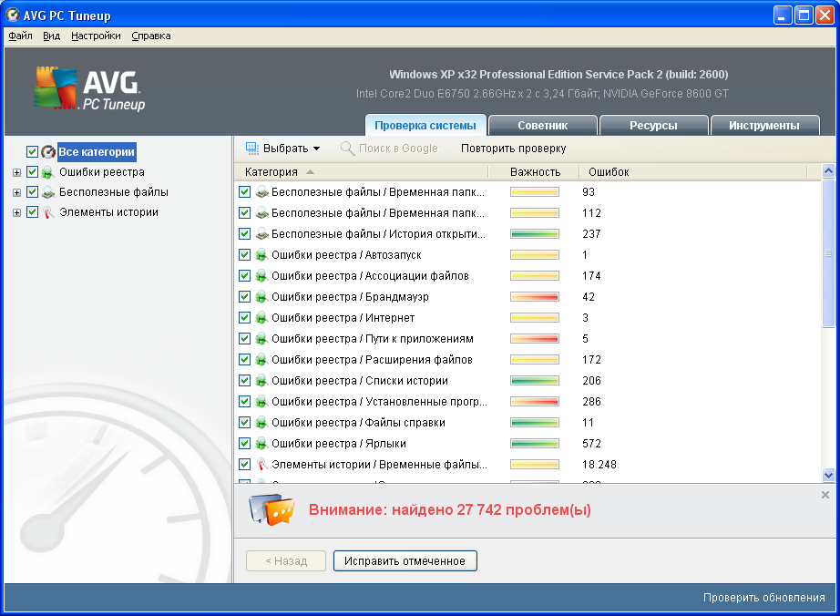840x616 pixels.
Task: Click the speedometer icon beside Все категории
Action: (x=48, y=152)
